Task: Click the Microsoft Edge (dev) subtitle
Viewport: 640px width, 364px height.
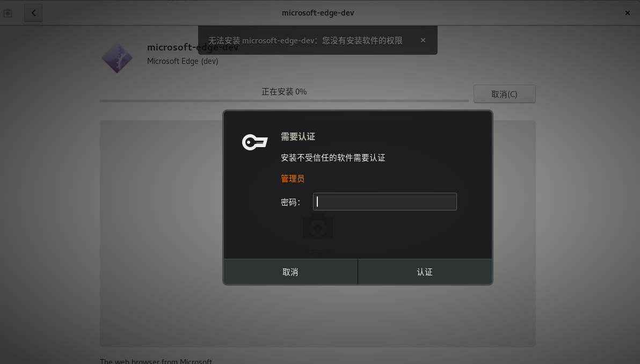Action: (x=183, y=61)
